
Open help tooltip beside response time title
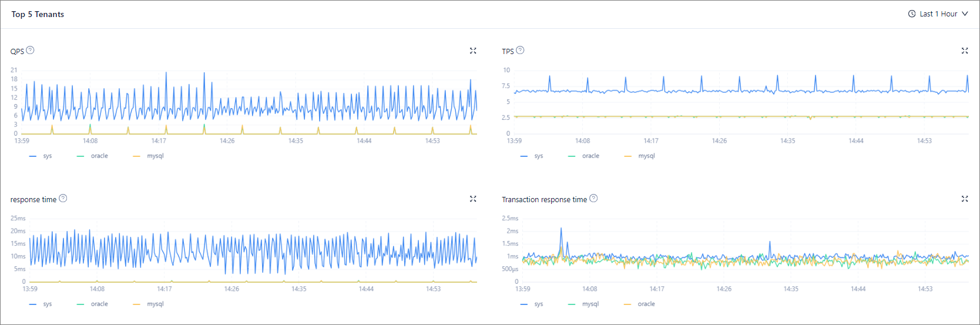click(x=63, y=199)
